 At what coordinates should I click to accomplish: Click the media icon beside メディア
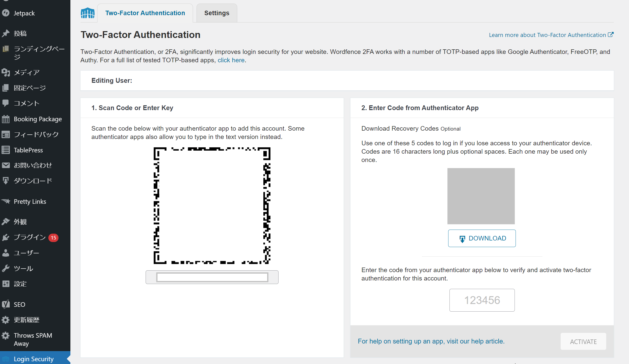[6, 72]
